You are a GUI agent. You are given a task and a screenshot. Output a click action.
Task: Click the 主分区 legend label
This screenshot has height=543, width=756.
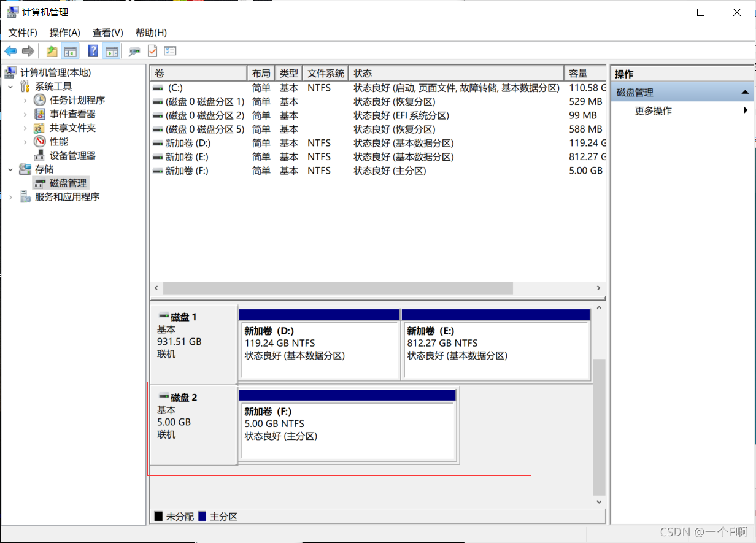[x=223, y=517]
